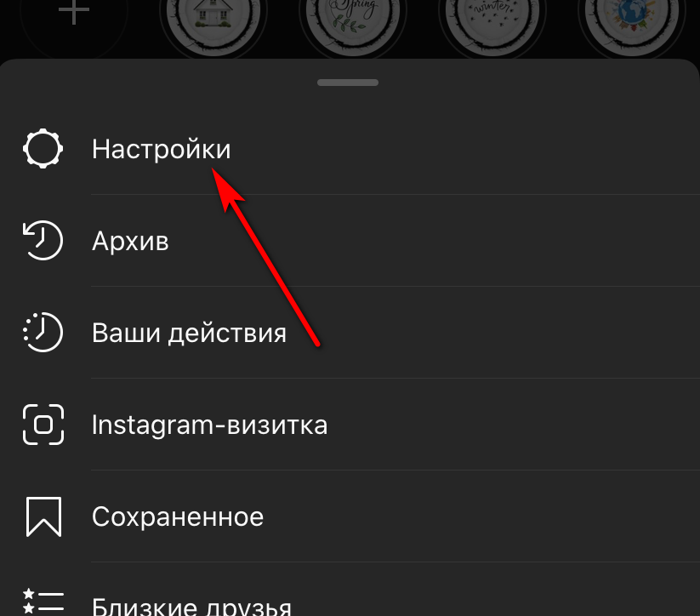700x616 pixels.
Task: Tap empty row area beside Настройки
Action: pos(464,149)
